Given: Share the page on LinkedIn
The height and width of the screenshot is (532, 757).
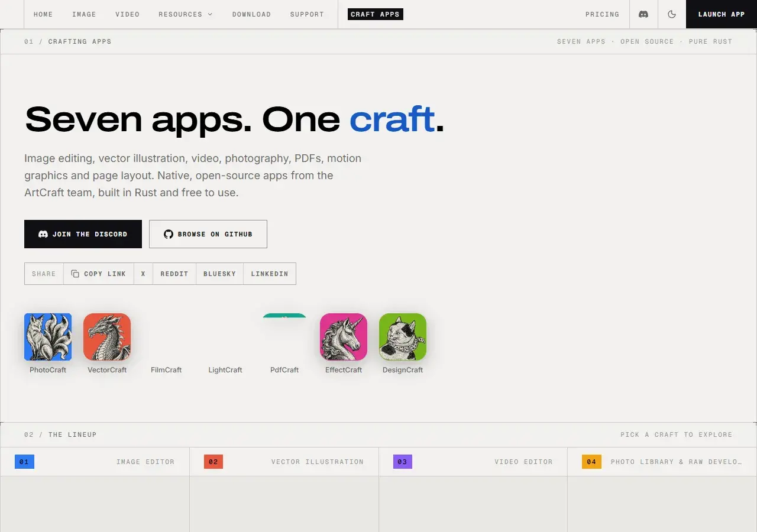Looking at the screenshot, I should [x=270, y=274].
